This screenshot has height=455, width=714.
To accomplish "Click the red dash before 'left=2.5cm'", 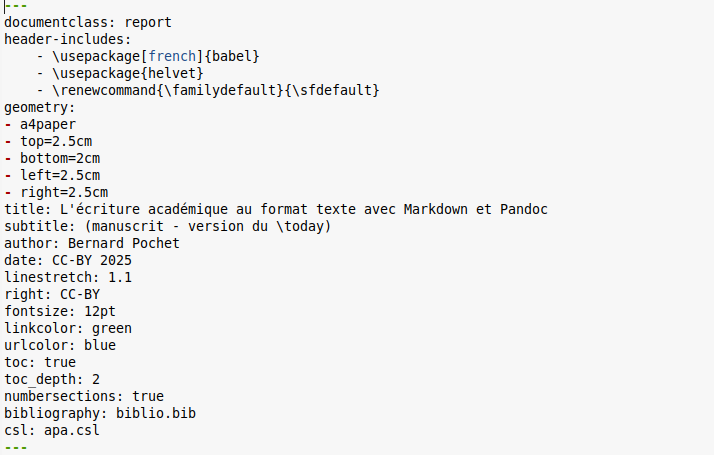I will coord(8,175).
